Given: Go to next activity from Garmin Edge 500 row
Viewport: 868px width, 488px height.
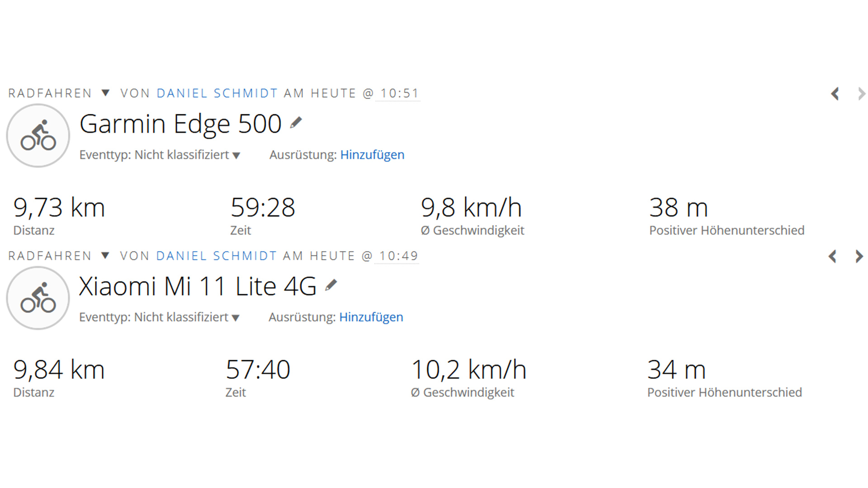Looking at the screenshot, I should coord(861,94).
